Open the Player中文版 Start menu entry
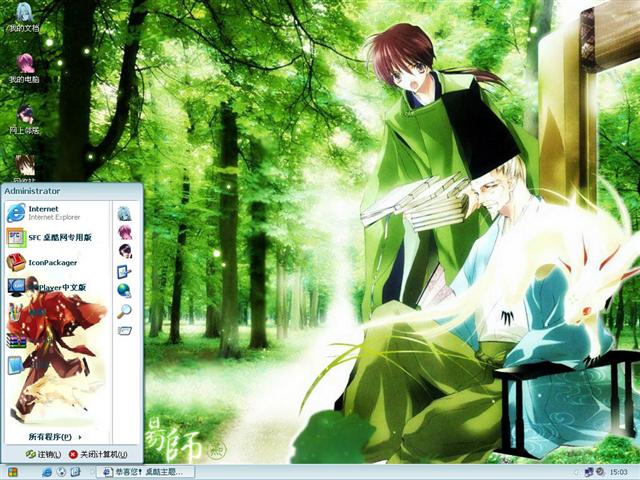 click(x=57, y=287)
